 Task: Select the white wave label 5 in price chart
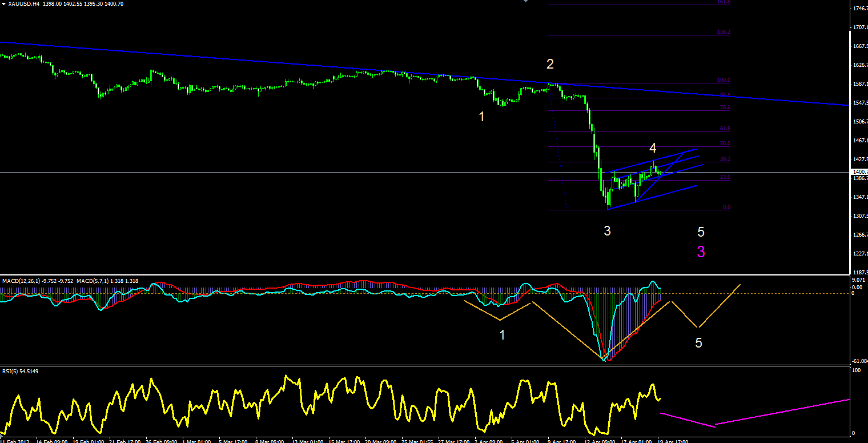point(701,232)
